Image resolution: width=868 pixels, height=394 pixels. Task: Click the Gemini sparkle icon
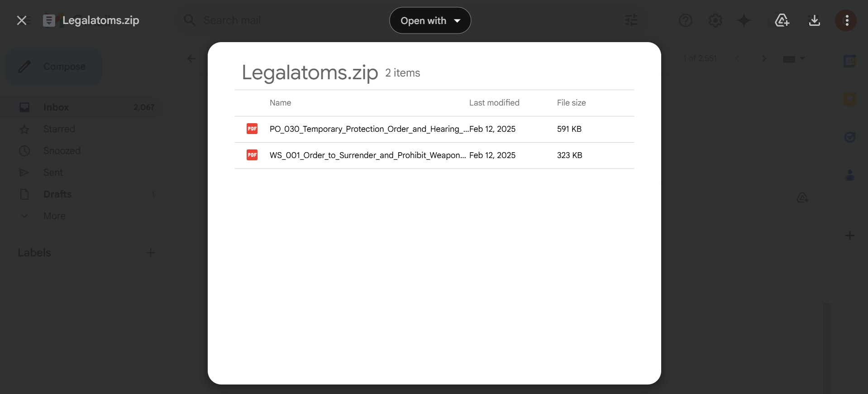point(744,20)
